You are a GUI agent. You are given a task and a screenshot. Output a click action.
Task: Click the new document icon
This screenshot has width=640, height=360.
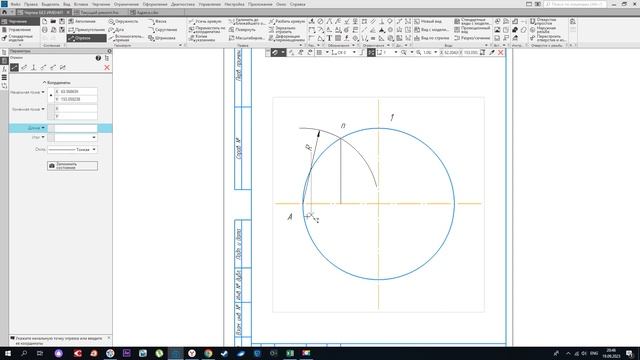click(x=44, y=21)
